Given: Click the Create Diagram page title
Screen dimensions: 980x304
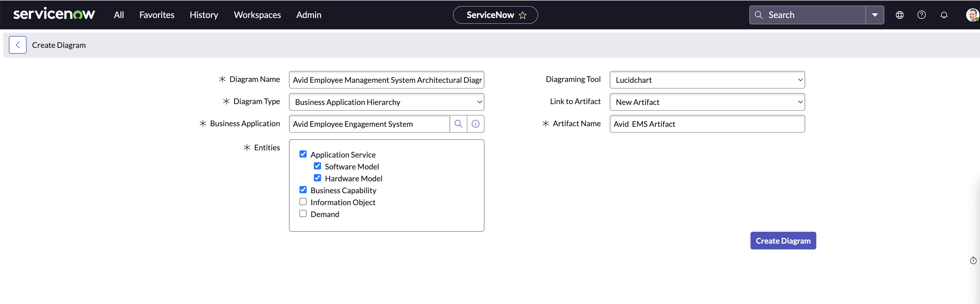Looking at the screenshot, I should 59,45.
